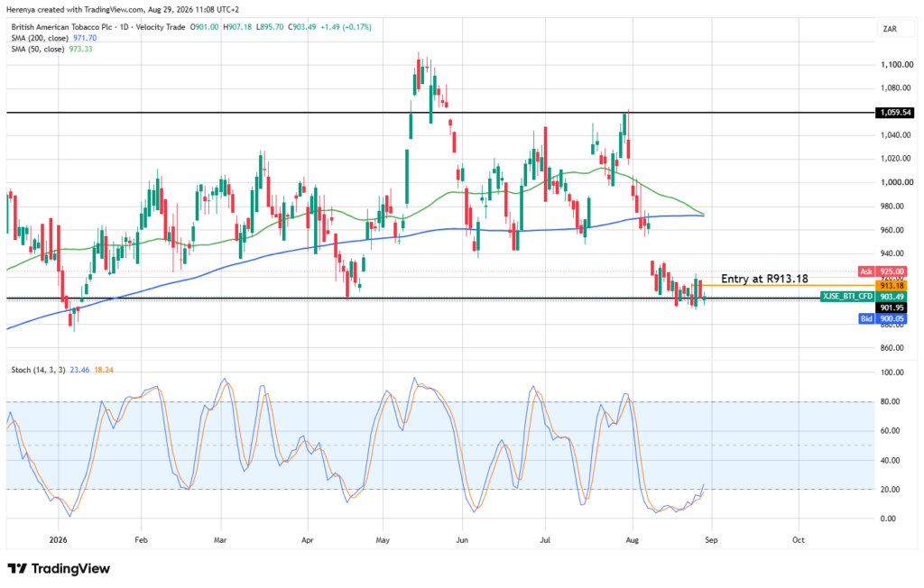Click the Bid 900.05 price label
This screenshot has width=924, height=588.
pyautogui.click(x=882, y=318)
